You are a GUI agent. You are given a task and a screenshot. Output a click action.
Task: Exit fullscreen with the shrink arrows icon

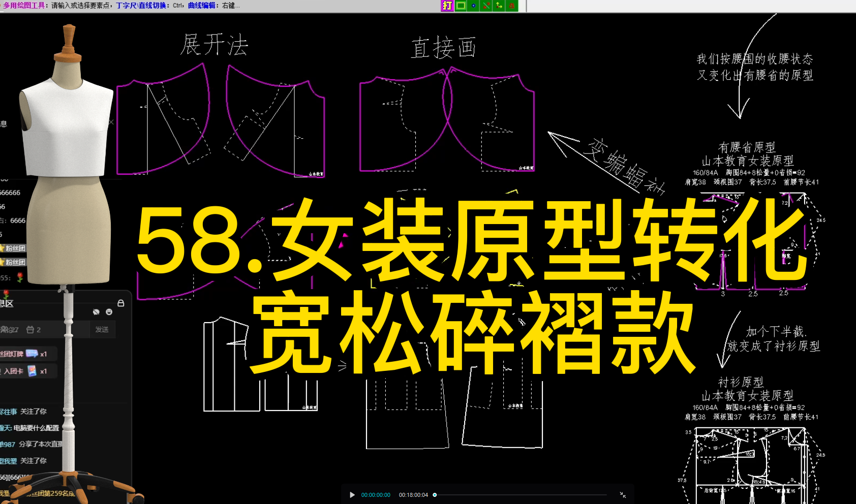tap(623, 495)
